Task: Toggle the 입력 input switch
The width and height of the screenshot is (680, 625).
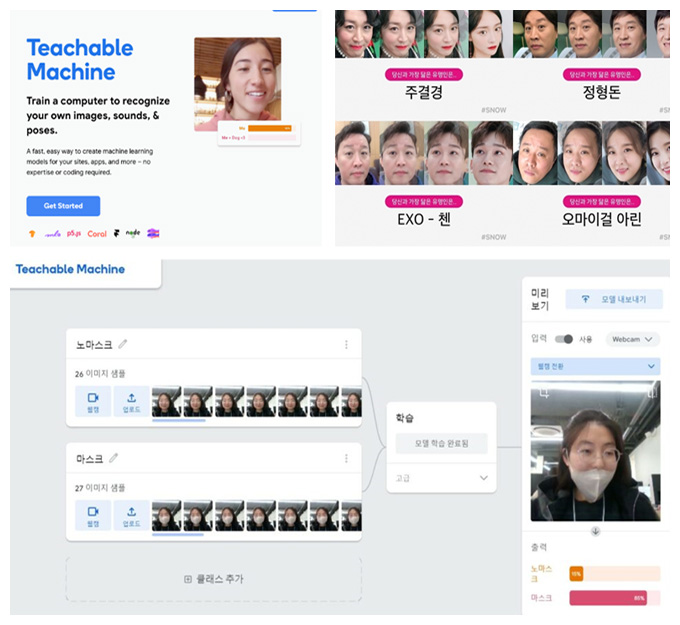Action: pos(564,339)
